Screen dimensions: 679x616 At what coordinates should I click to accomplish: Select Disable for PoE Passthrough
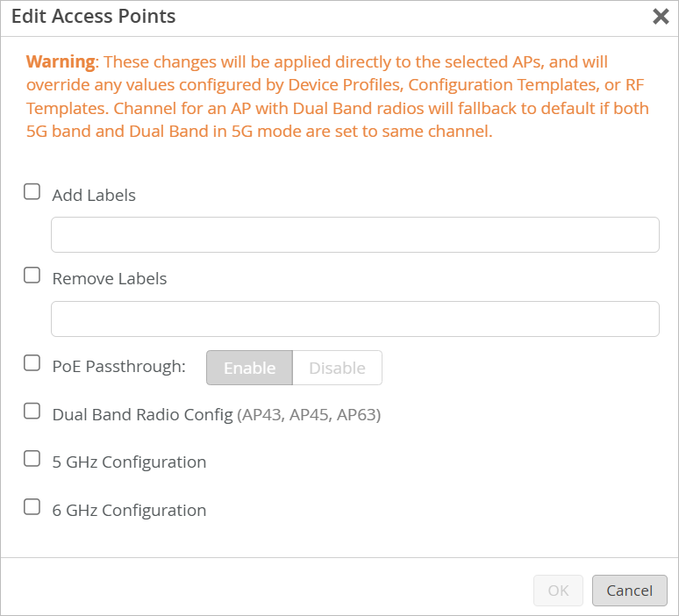[x=337, y=369]
